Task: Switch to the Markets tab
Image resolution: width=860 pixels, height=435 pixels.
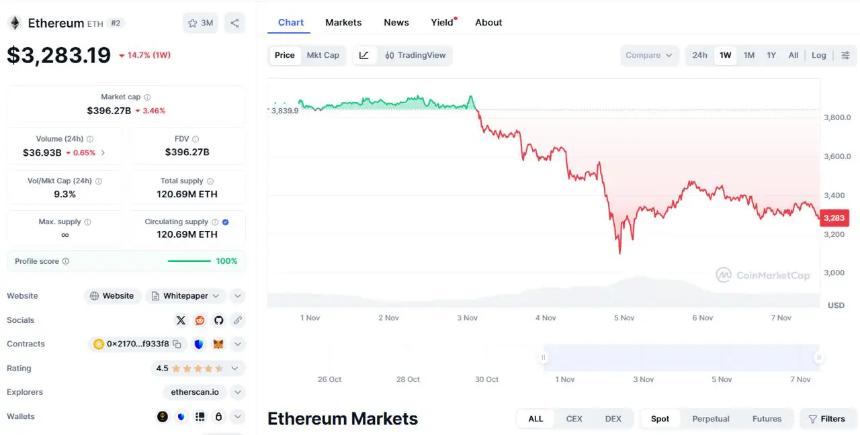Action: click(344, 22)
